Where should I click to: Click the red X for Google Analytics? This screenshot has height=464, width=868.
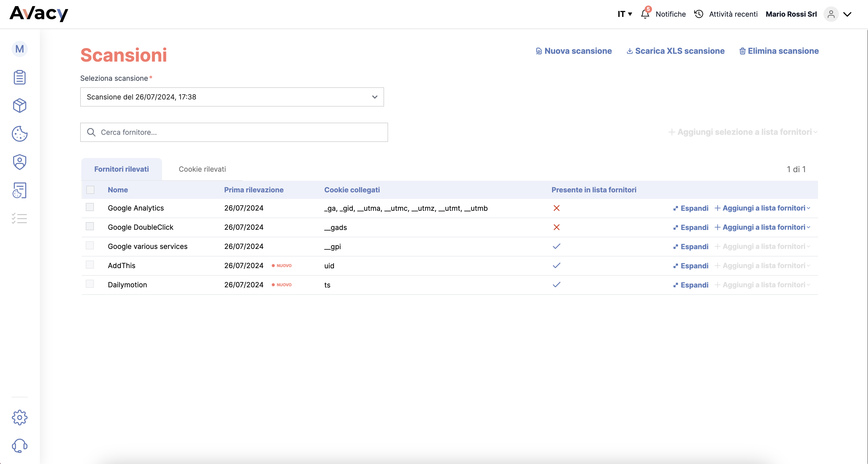[556, 208]
